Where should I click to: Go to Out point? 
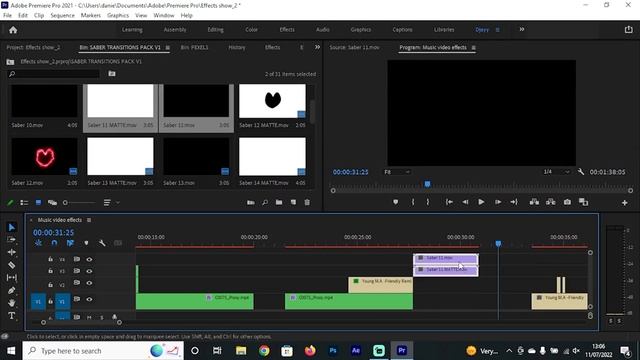(514, 202)
